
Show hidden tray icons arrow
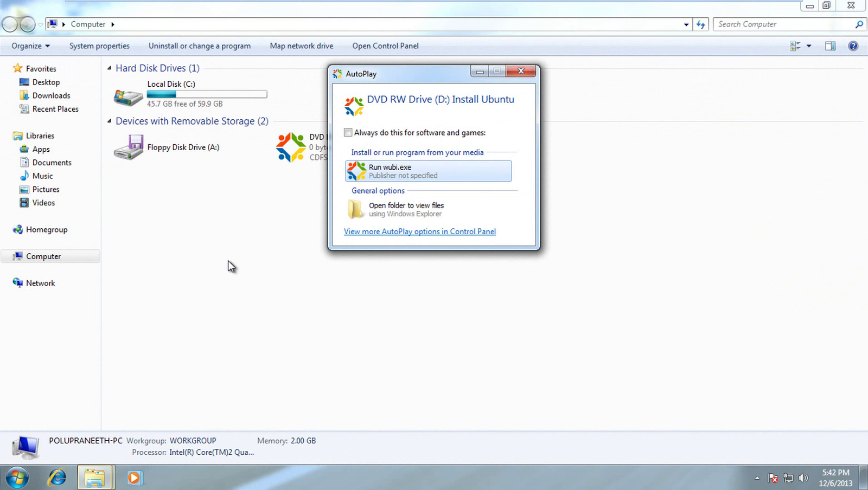pos(757,478)
